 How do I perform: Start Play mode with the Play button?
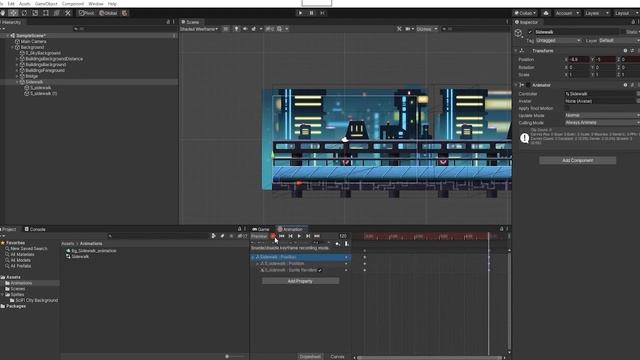[x=300, y=13]
